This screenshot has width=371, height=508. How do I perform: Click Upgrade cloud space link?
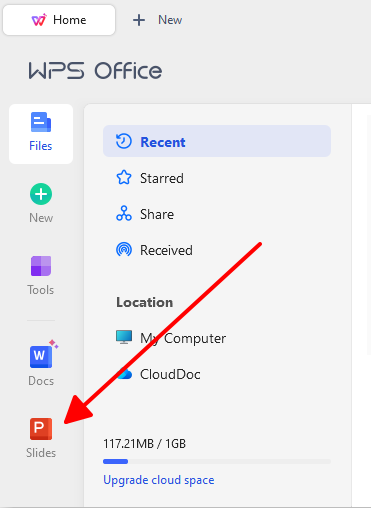tap(159, 480)
